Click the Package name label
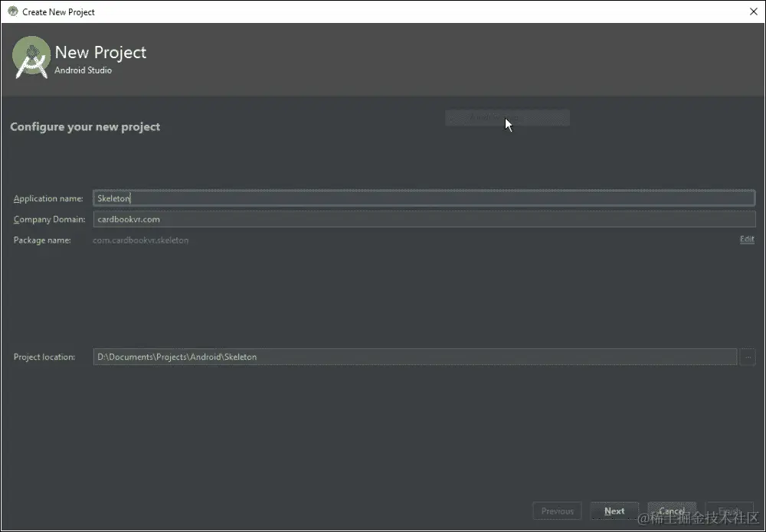 (x=42, y=240)
